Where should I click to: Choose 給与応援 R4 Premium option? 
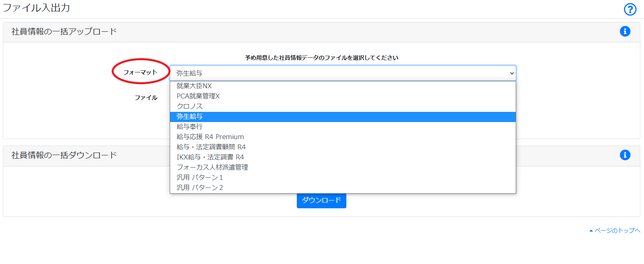343,137
